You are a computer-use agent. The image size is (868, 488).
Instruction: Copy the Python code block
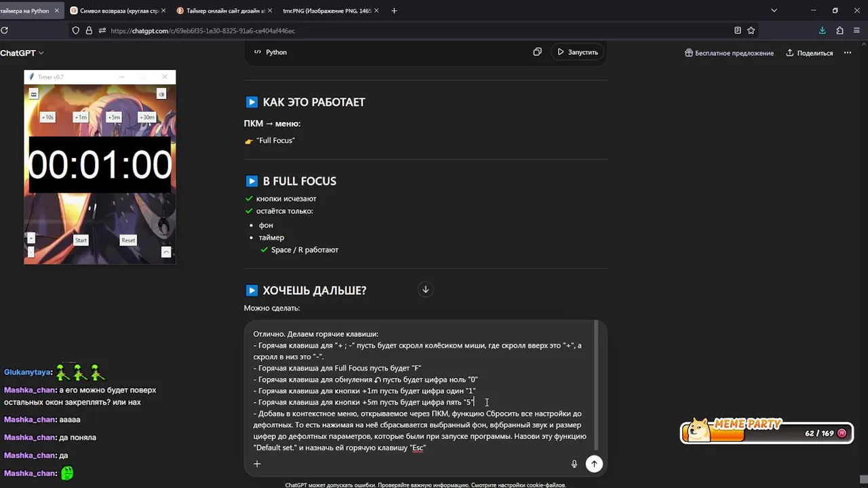pyautogui.click(x=537, y=52)
